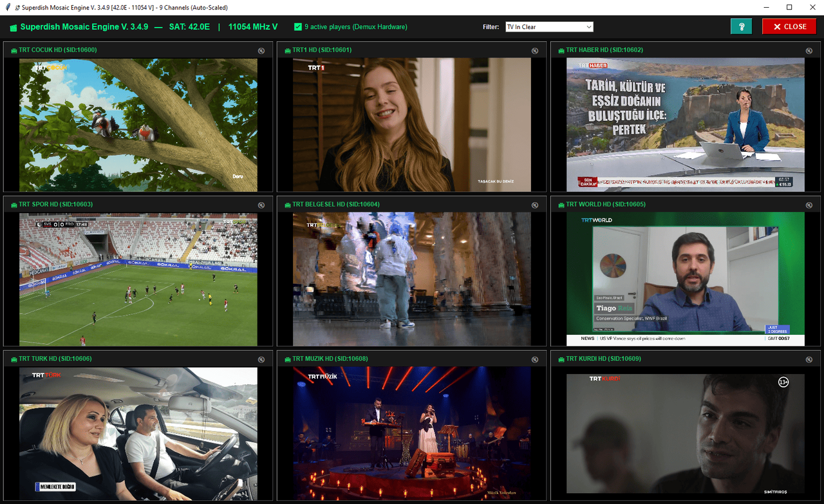The image size is (824, 504).
Task: Click the TV icon beside TRT HABER HD
Action: pos(560,50)
